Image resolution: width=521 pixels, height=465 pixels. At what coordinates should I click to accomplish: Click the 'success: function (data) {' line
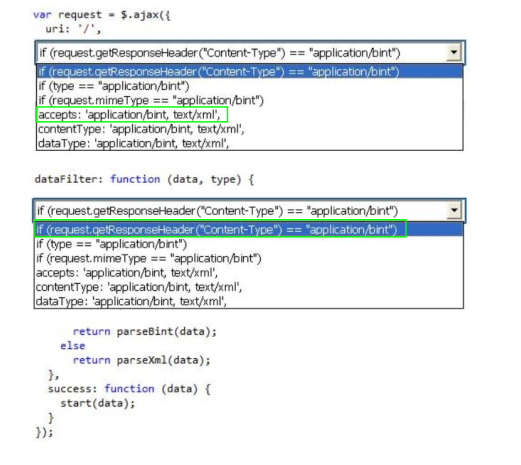[x=129, y=389]
